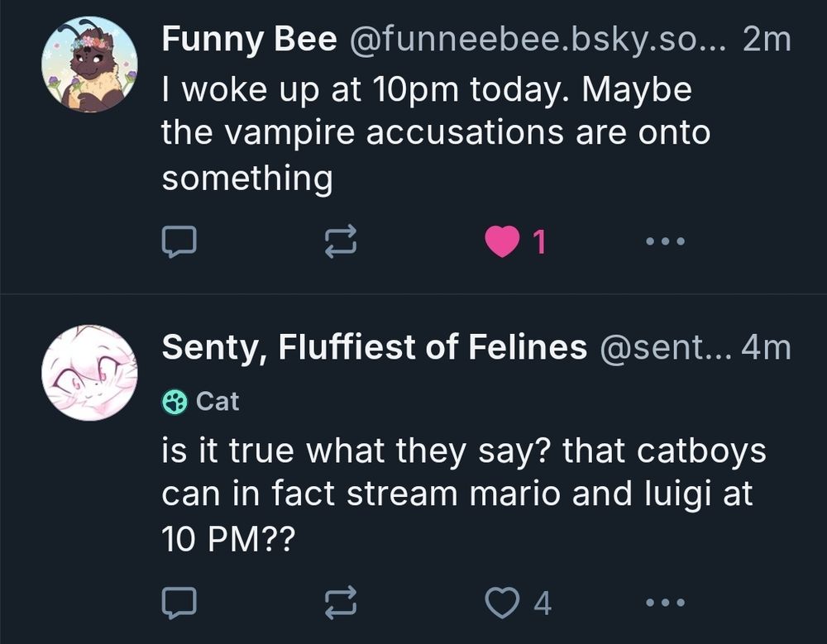Open more options on Senty's post
Viewport: 827px width, 644px height.
pos(665,603)
